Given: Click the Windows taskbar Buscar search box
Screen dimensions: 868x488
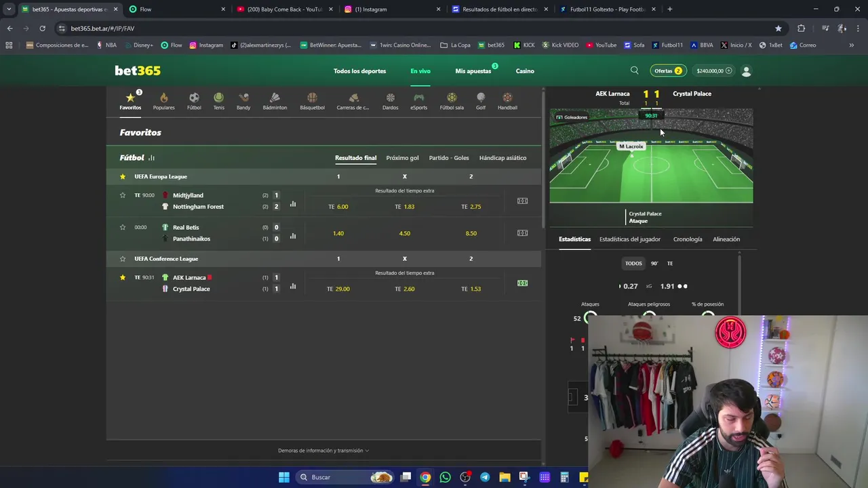Looking at the screenshot, I should pyautogui.click(x=346, y=477).
